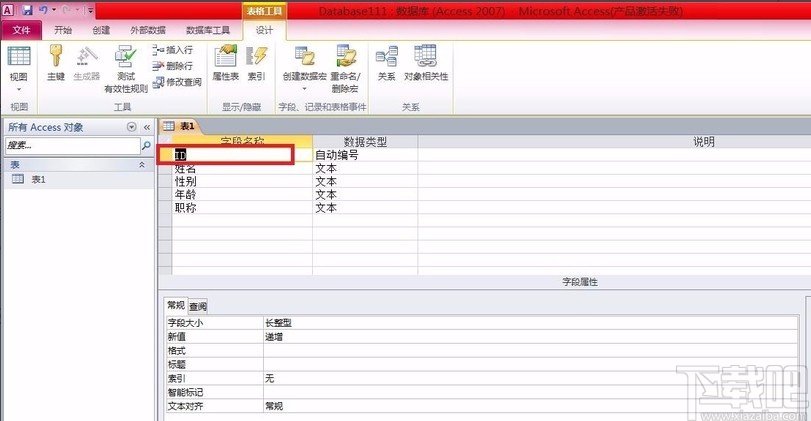The image size is (811, 421).
Task: Collapse the navigation pane with « button
Action: 147,127
